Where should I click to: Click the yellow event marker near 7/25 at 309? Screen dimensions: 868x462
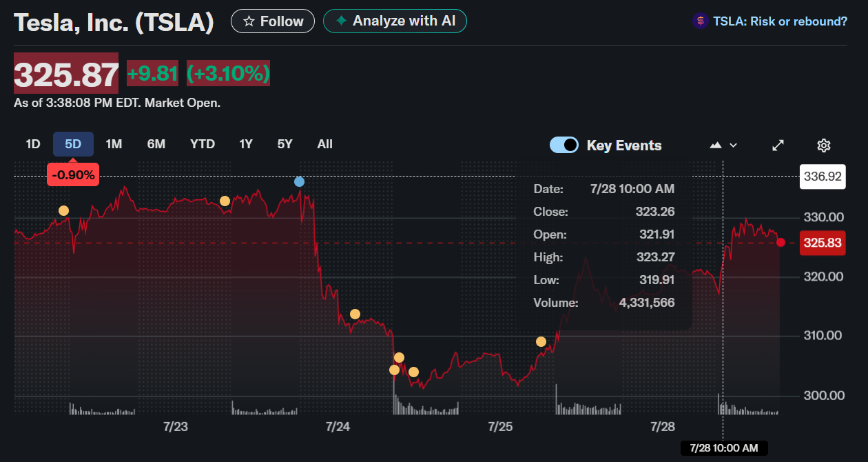[541, 342]
